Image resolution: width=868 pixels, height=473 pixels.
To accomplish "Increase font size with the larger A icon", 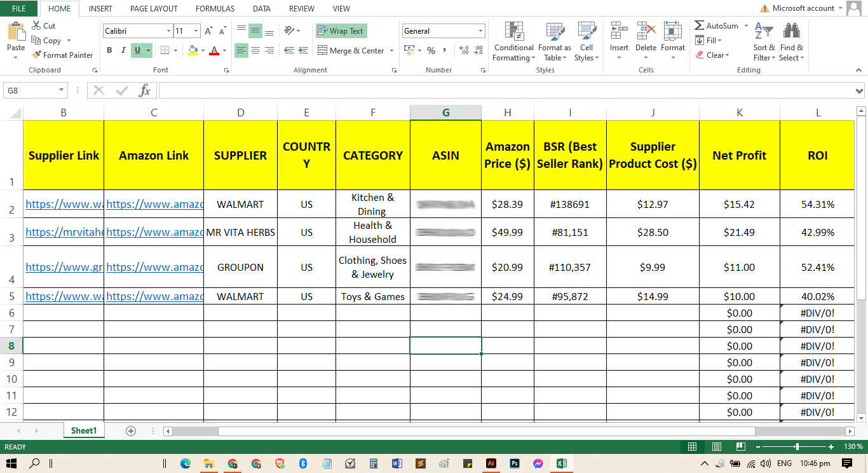I will (x=209, y=31).
